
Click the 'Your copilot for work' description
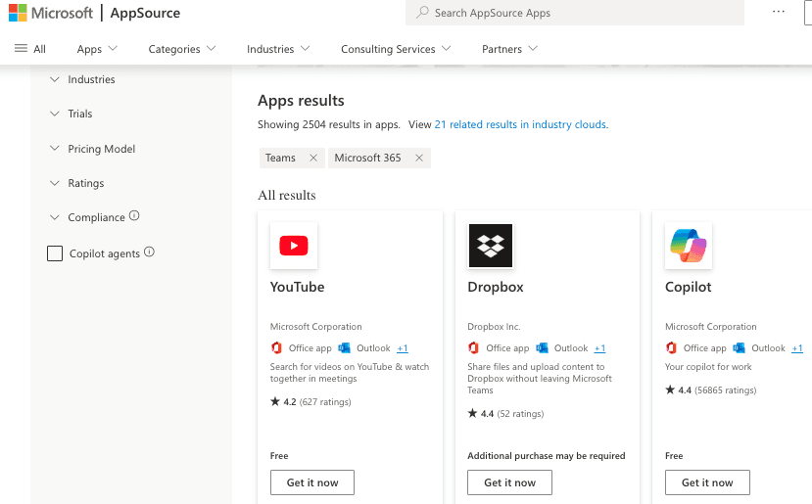pyautogui.click(x=708, y=366)
